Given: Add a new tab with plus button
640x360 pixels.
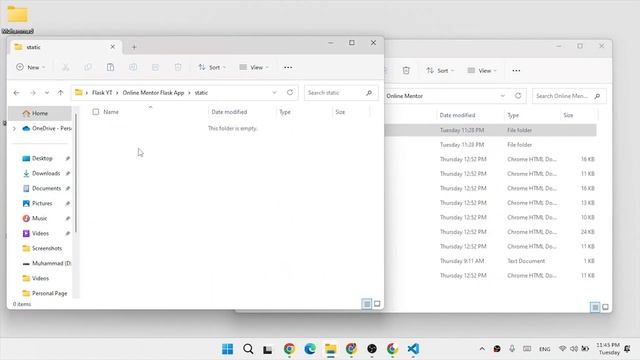Looking at the screenshot, I should pos(134,47).
